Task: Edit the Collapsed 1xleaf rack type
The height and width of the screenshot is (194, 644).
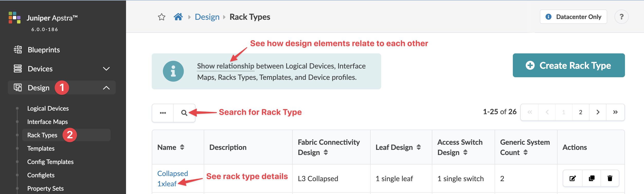Action: coord(573,178)
